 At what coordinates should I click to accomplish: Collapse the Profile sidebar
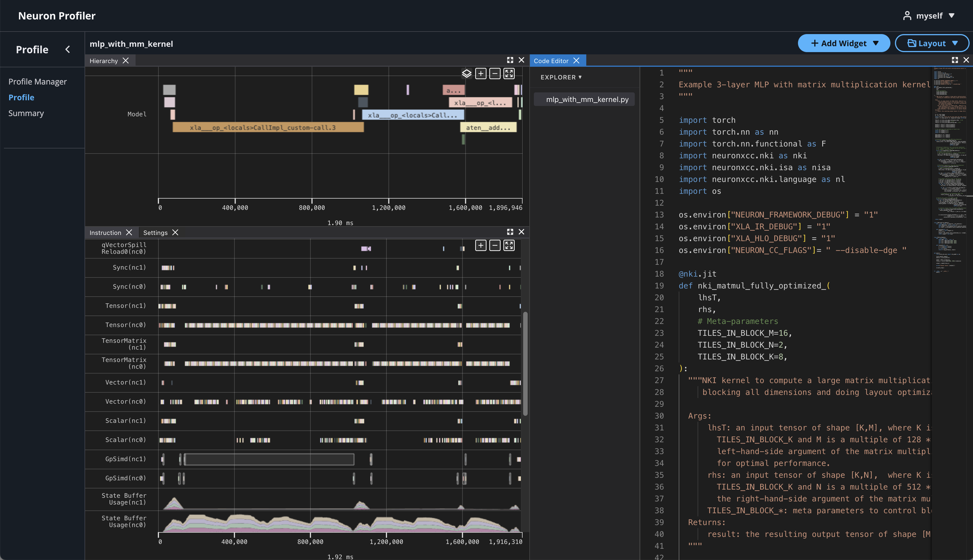click(x=68, y=49)
